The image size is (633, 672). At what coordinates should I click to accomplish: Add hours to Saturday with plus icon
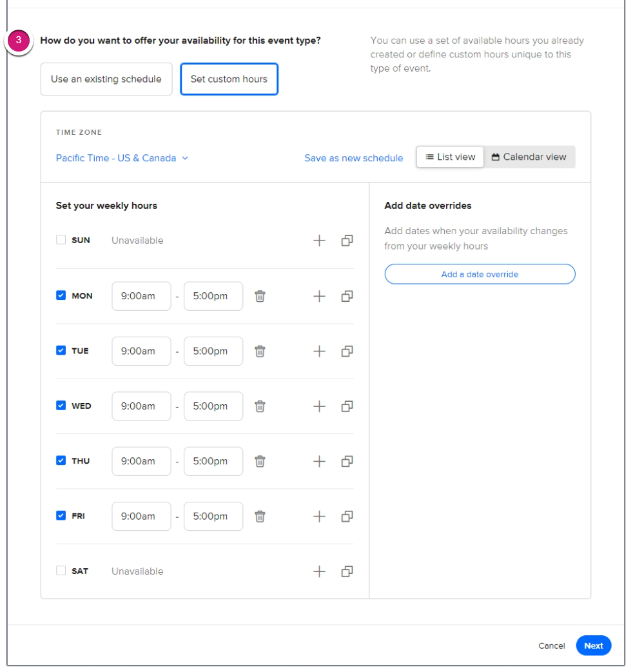point(320,571)
